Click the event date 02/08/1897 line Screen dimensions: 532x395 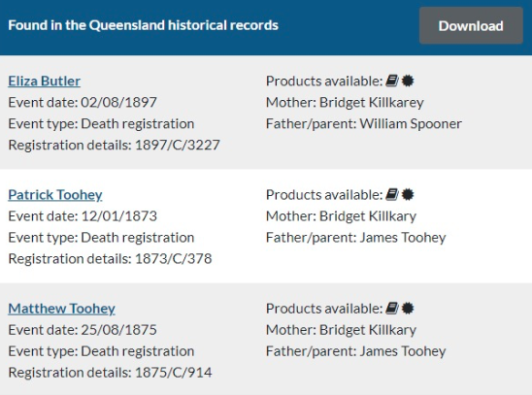click(83, 103)
